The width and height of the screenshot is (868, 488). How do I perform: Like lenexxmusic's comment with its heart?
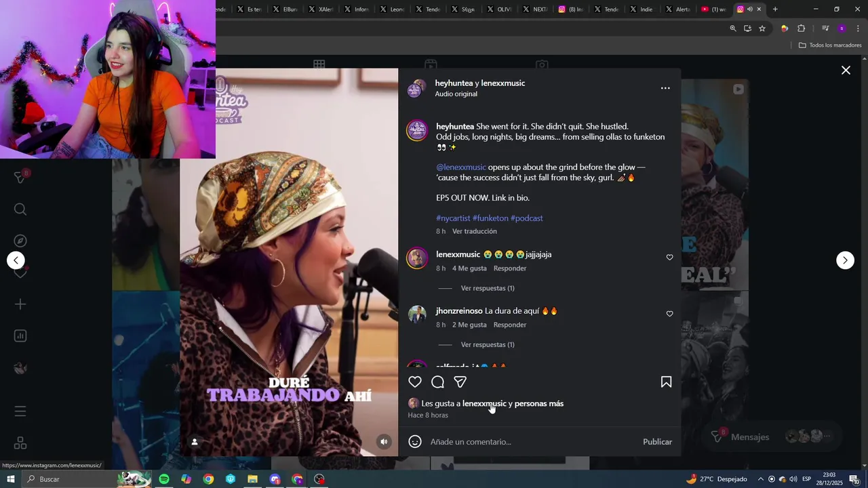click(x=669, y=258)
